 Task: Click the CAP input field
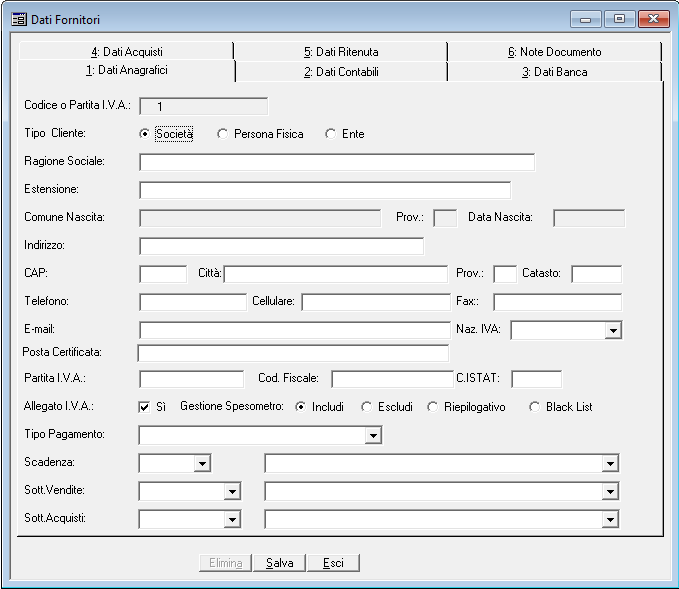[163, 274]
